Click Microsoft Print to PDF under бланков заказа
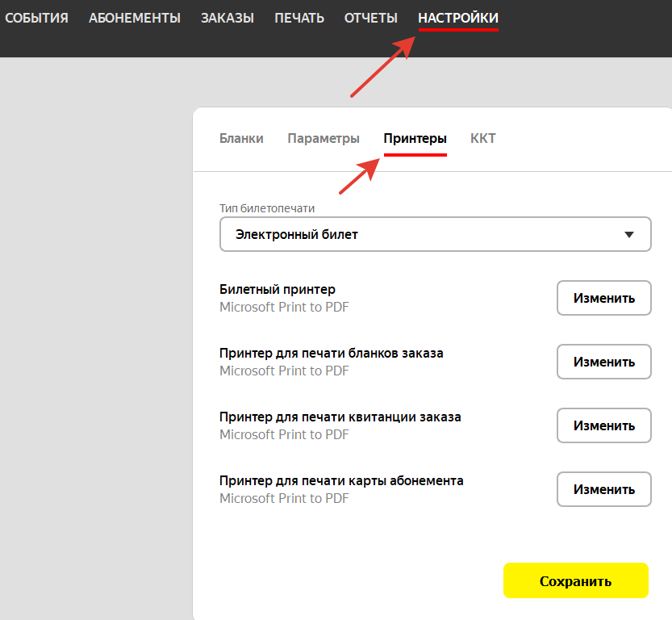 point(284,371)
